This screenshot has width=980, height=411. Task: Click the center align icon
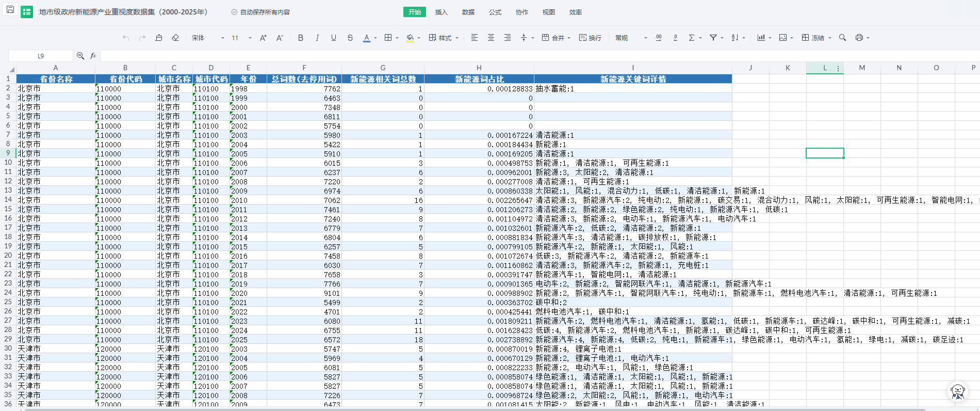[x=491, y=38]
